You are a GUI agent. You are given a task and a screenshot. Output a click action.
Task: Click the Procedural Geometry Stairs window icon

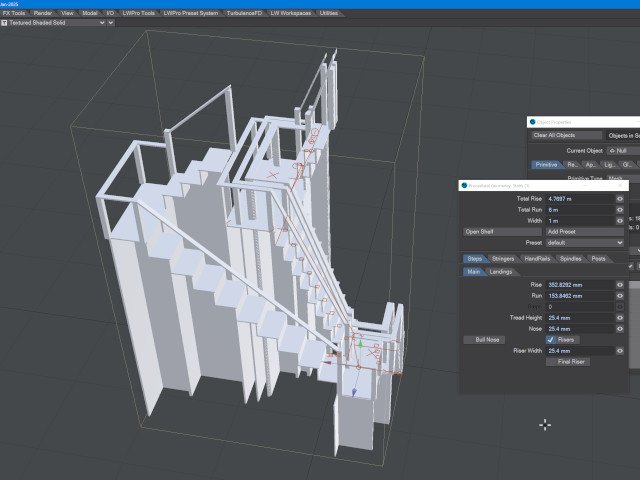pos(464,185)
